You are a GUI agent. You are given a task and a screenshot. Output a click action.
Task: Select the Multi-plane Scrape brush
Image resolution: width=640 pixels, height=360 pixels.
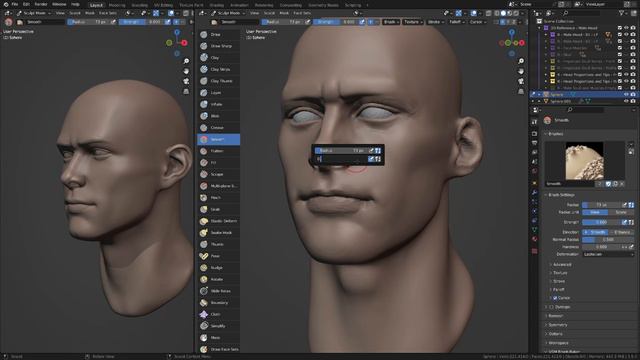[x=218, y=186]
